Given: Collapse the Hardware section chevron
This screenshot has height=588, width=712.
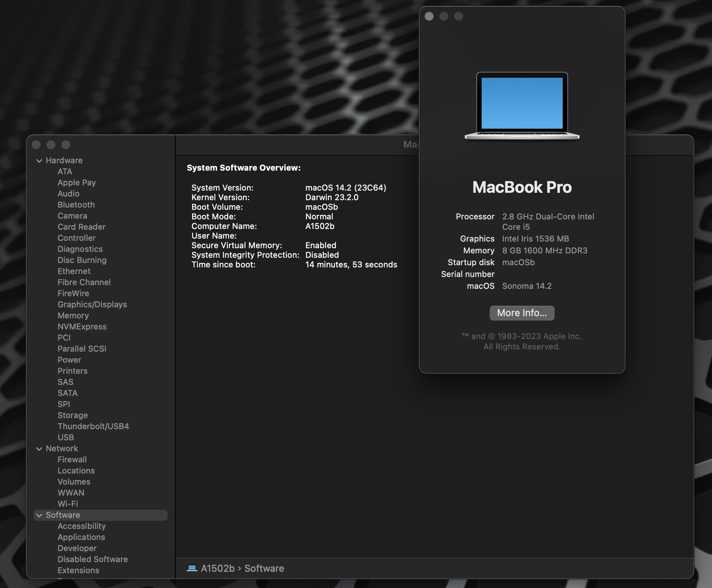Looking at the screenshot, I should coord(39,161).
